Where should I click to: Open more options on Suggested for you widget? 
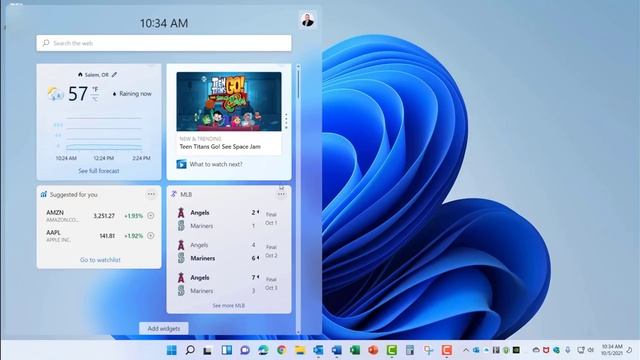[x=151, y=194]
